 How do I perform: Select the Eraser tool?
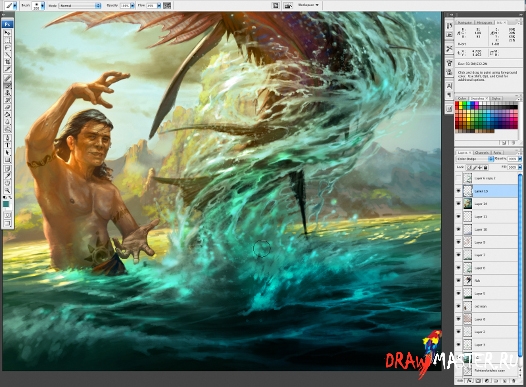point(7,107)
